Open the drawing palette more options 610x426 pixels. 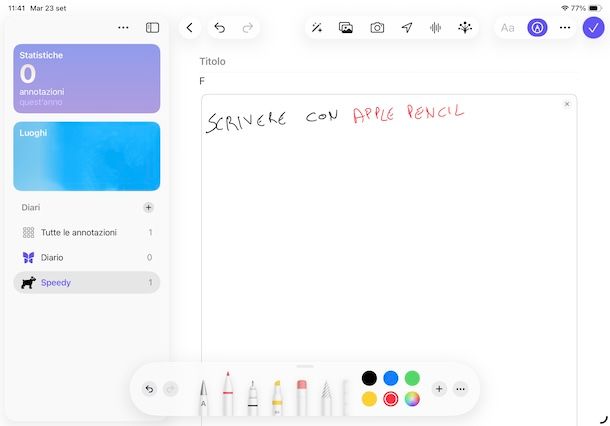point(460,389)
